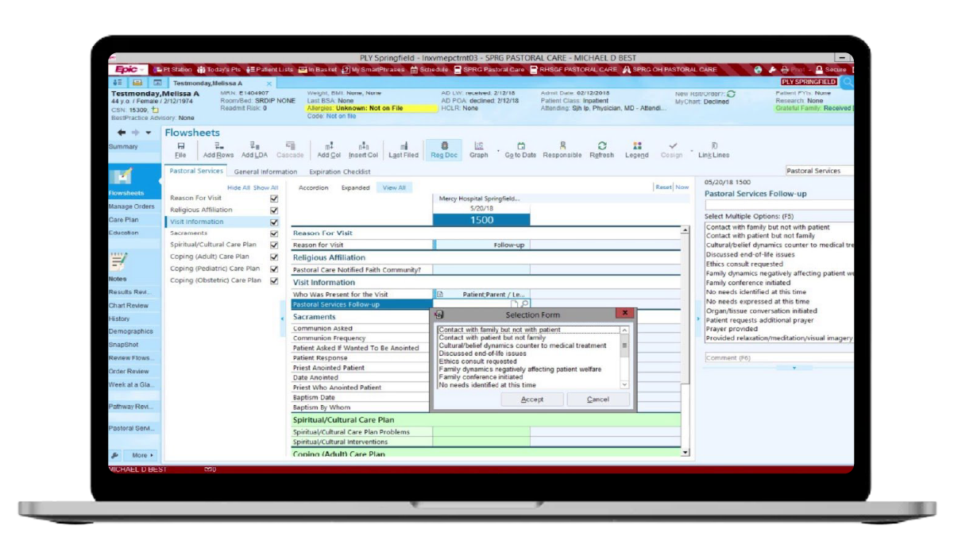Expand the Reg Doc dropdown arrow
Viewport: 954px width, 560px height.
499,153
